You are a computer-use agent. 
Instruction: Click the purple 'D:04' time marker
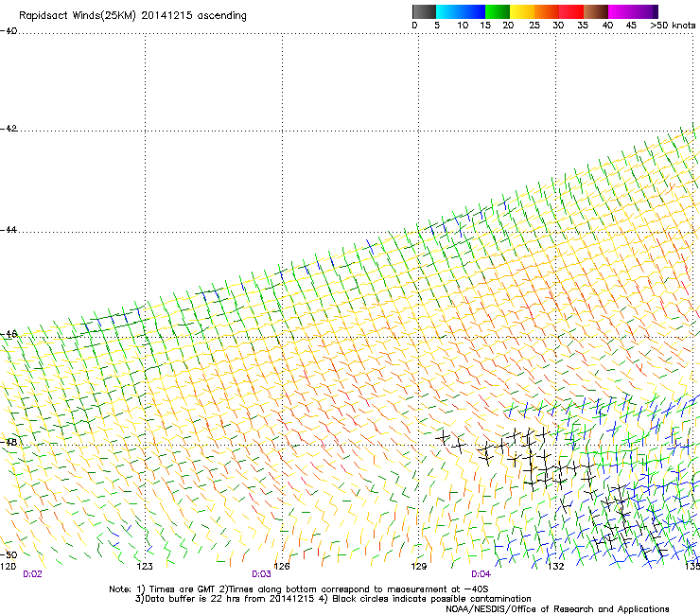[481, 574]
